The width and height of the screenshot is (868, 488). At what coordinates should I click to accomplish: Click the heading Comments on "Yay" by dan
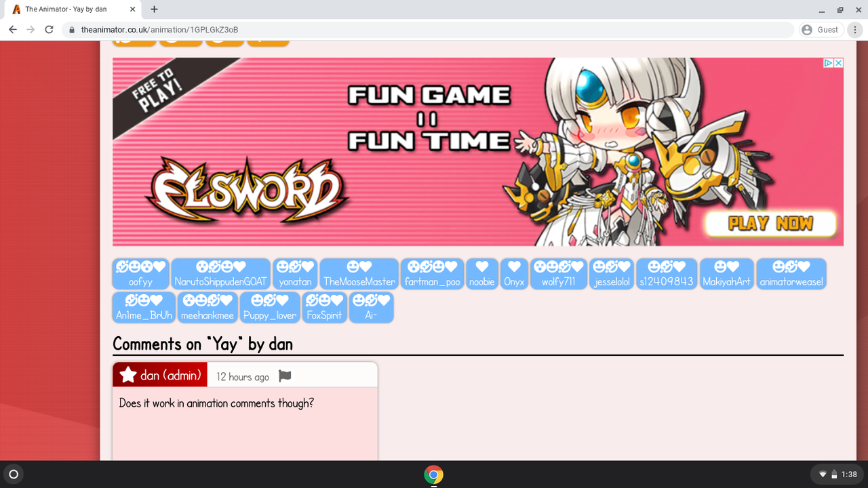point(203,344)
